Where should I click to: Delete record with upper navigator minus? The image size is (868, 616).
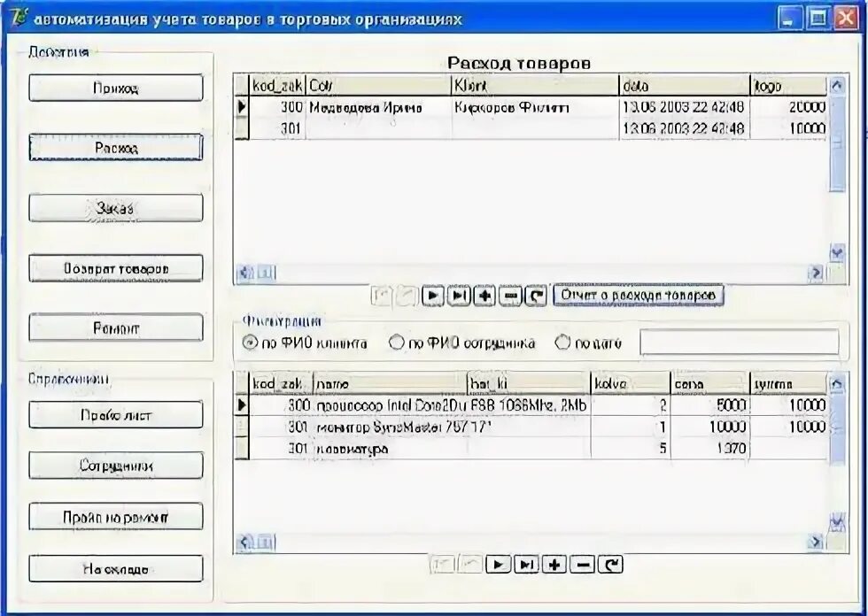510,296
